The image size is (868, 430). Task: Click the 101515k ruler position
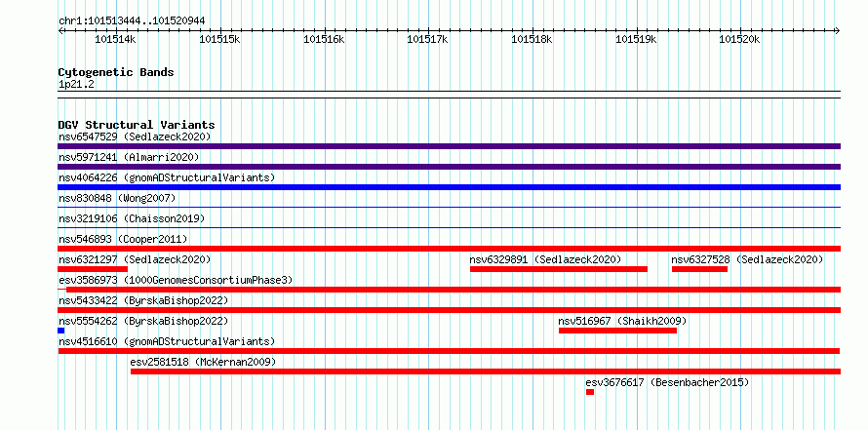[x=219, y=39]
